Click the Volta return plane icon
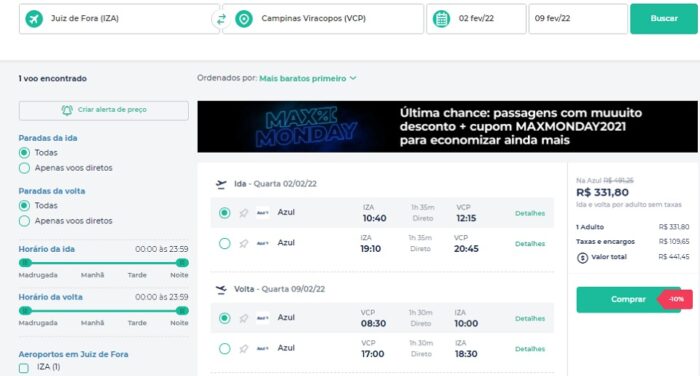Viewport: 700px width, 376px height. [x=221, y=289]
